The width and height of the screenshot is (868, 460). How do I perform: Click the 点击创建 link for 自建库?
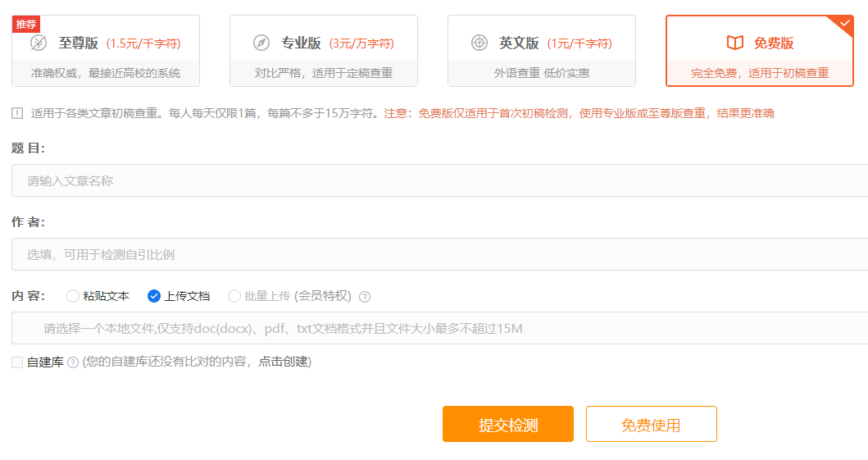[x=283, y=362]
